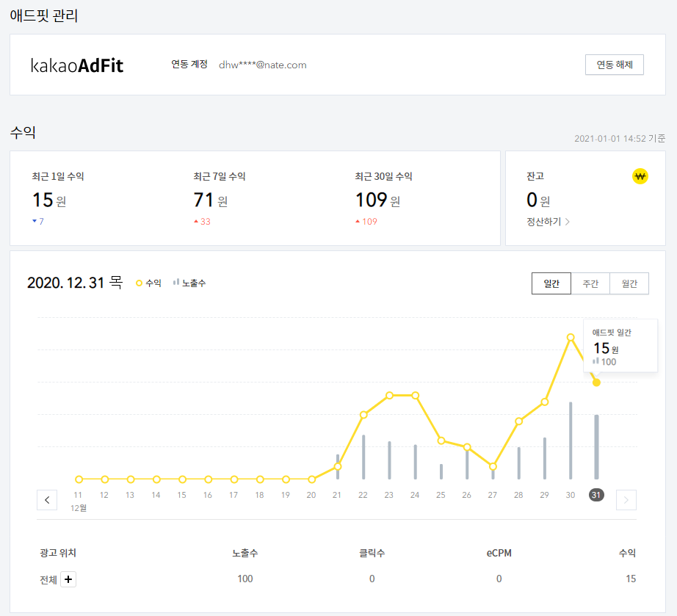Click the next dates arrow button
Image resolution: width=677 pixels, height=616 pixels.
point(626,500)
